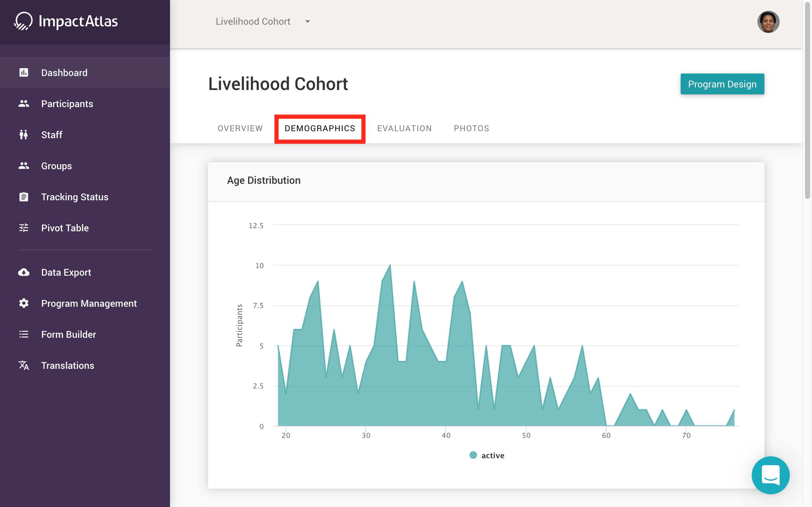812x507 pixels.
Task: Open the Livelihood Cohort program selector
Action: coord(253,22)
